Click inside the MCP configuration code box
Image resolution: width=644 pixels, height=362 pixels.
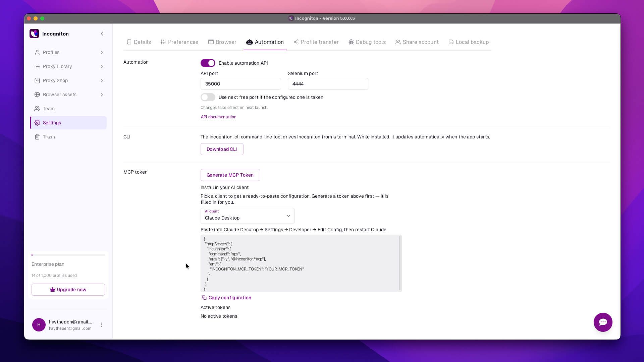(301, 263)
